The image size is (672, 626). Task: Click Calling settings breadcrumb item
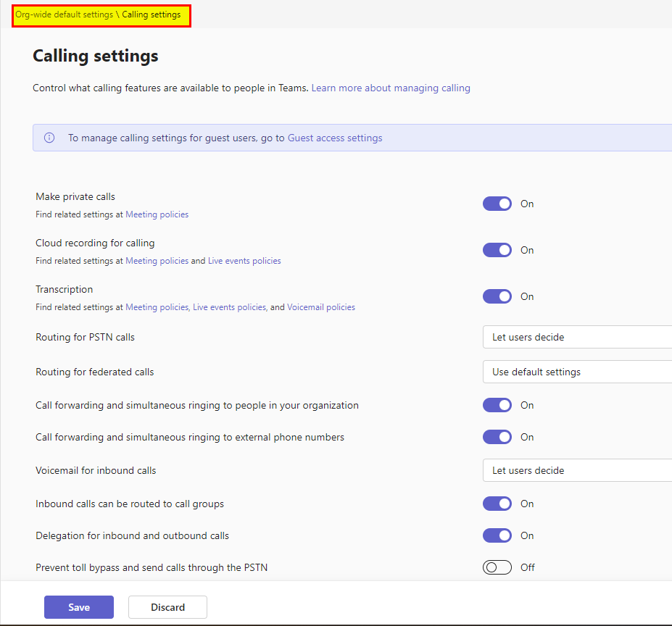tap(152, 14)
